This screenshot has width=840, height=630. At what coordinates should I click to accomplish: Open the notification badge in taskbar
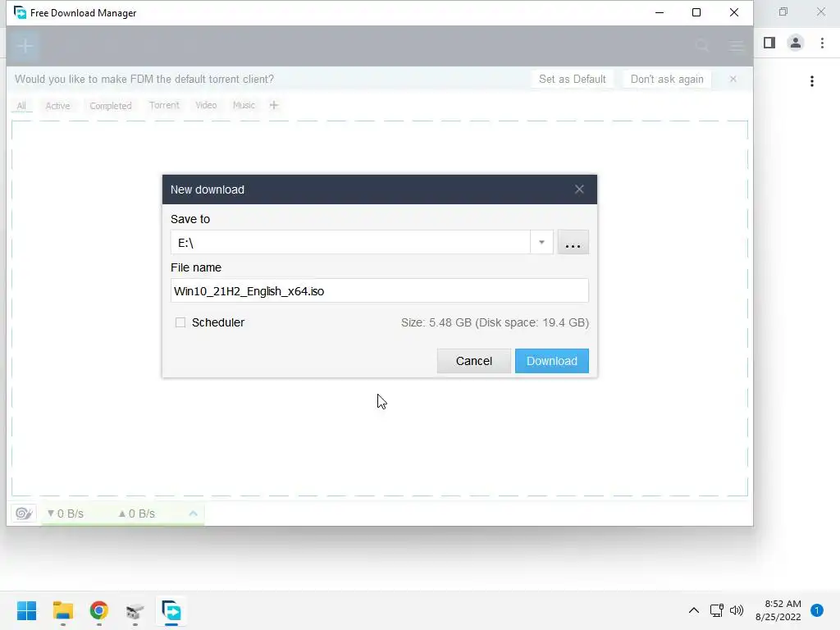click(817, 610)
